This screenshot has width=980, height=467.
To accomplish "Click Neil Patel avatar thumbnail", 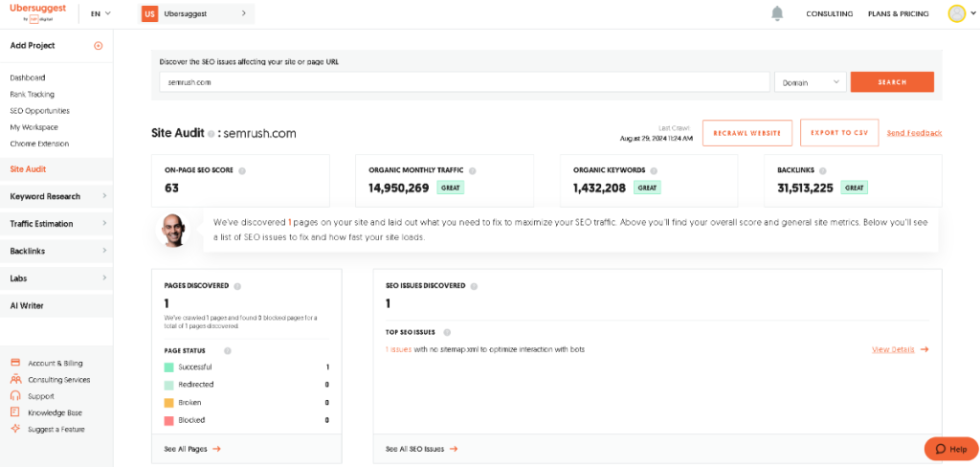I will click(173, 230).
